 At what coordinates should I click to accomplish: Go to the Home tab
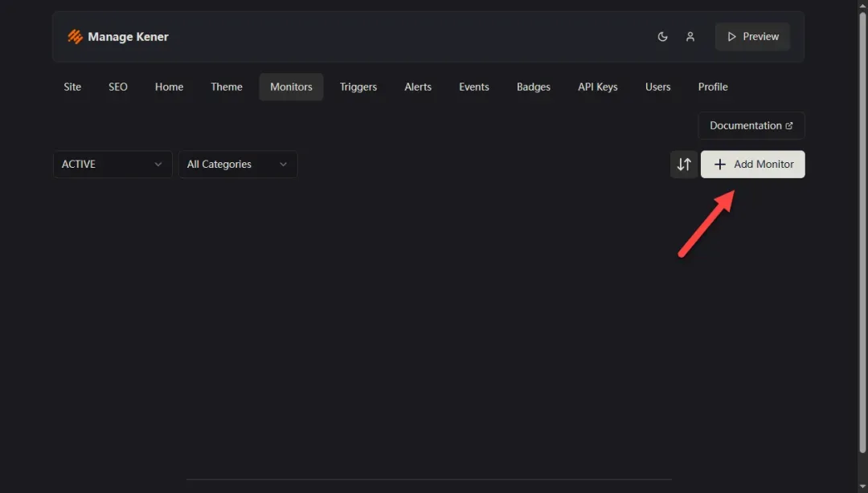pyautogui.click(x=169, y=87)
